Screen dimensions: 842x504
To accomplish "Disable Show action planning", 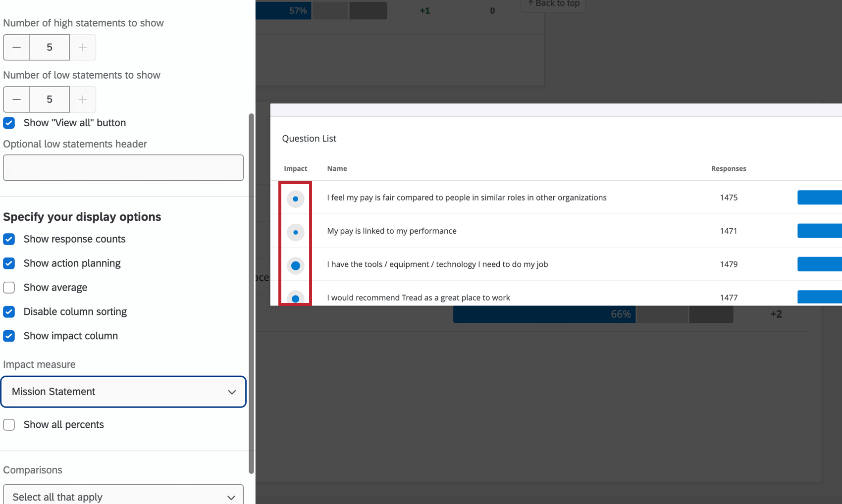I will tap(9, 263).
